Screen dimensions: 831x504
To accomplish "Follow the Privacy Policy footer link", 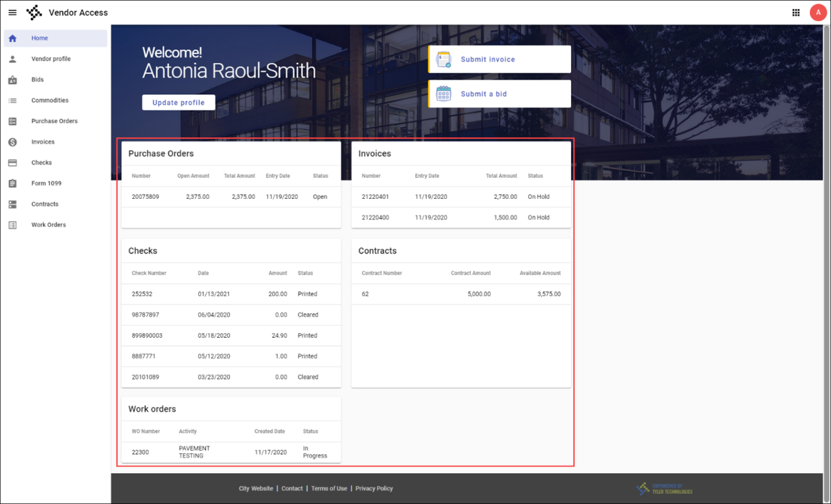I will 374,489.
